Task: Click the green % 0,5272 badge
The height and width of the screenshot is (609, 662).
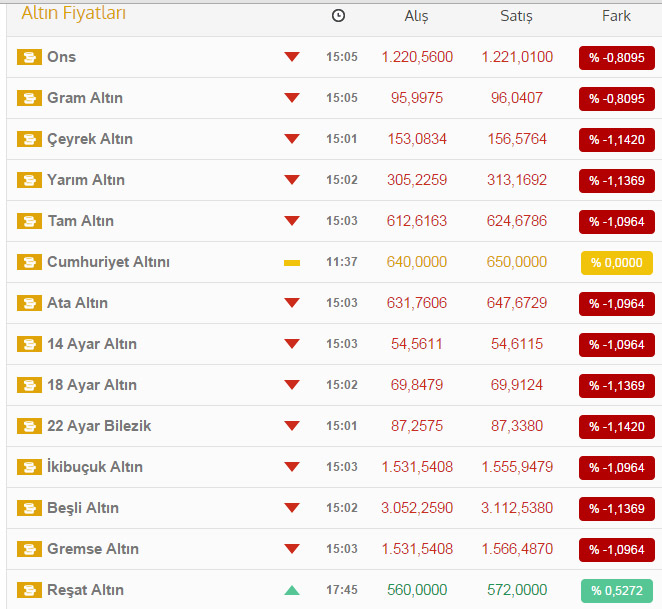Action: (x=617, y=590)
